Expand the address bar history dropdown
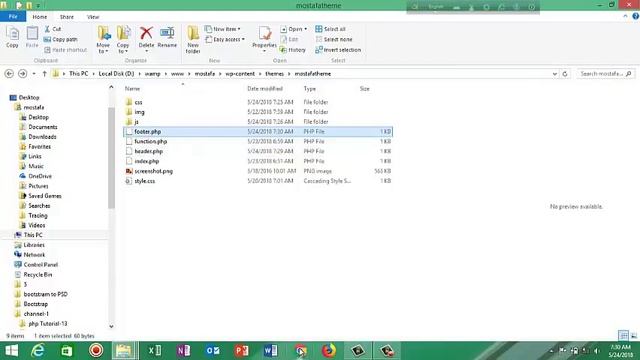 tap(555, 74)
